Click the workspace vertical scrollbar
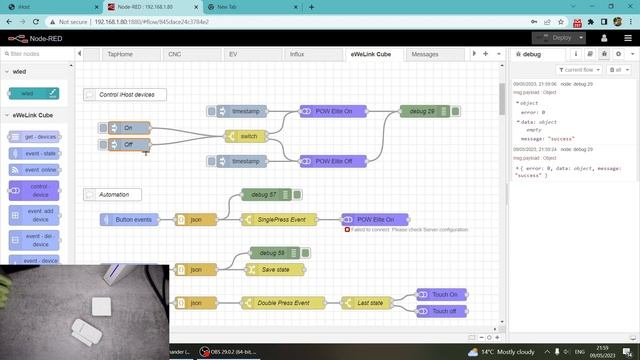Image resolution: width=640 pixels, height=360 pixels. click(502, 99)
